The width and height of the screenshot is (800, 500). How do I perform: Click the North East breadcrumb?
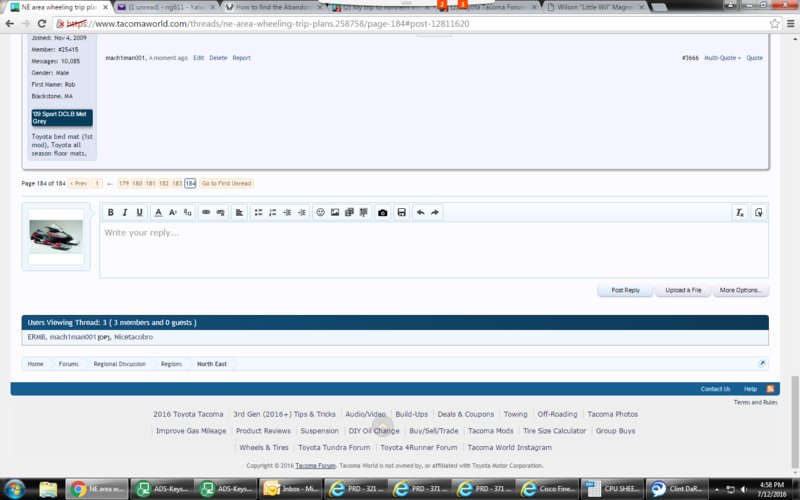click(x=212, y=364)
